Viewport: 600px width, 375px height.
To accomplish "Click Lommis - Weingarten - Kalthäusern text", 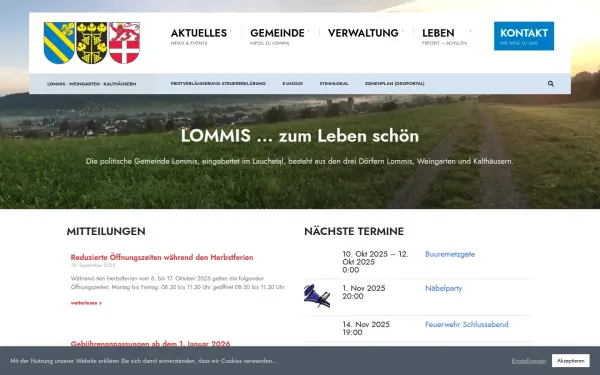I will click(x=91, y=84).
